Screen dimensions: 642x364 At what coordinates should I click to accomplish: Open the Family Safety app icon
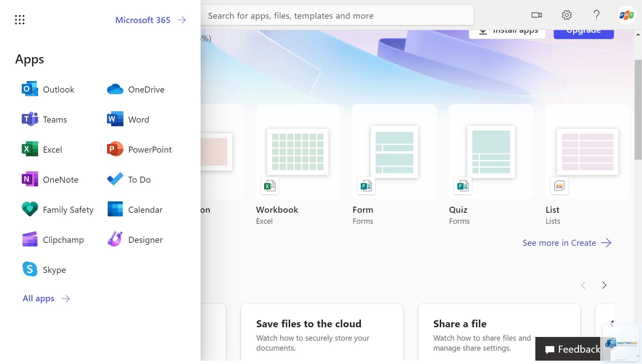point(30,209)
